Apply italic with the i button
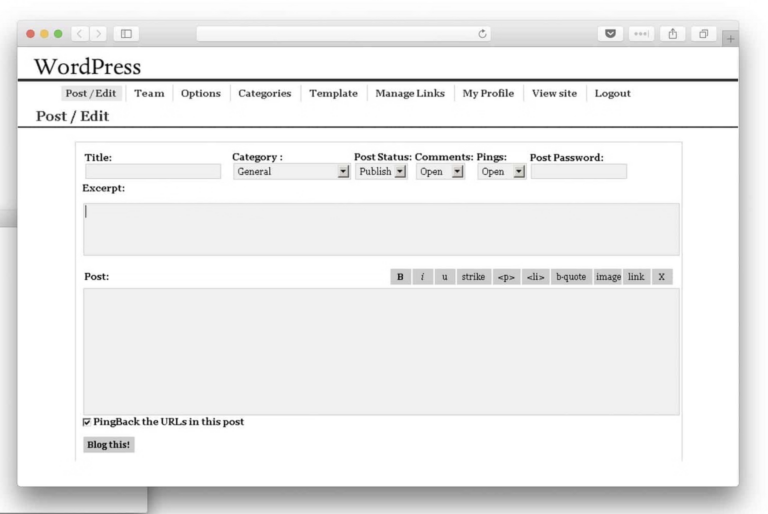This screenshot has width=768, height=514. [x=422, y=277]
